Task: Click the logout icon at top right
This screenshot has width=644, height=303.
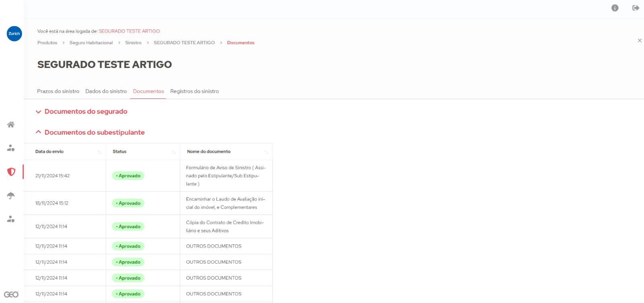Action: pos(636,8)
